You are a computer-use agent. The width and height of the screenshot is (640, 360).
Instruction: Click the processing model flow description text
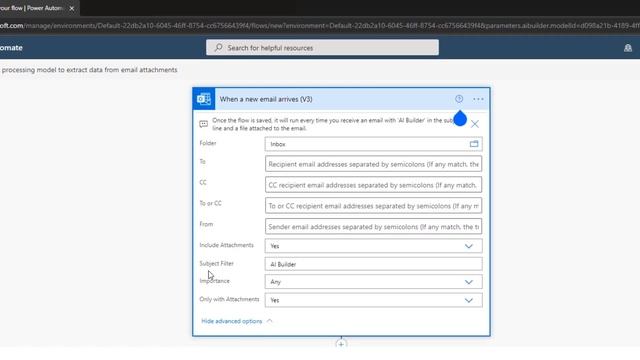tap(89, 70)
